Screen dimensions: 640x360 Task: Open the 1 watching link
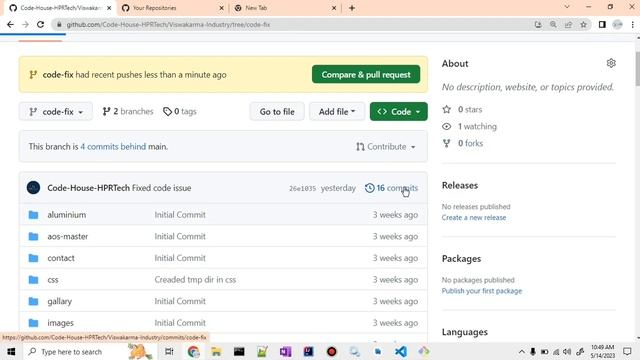(x=470, y=127)
